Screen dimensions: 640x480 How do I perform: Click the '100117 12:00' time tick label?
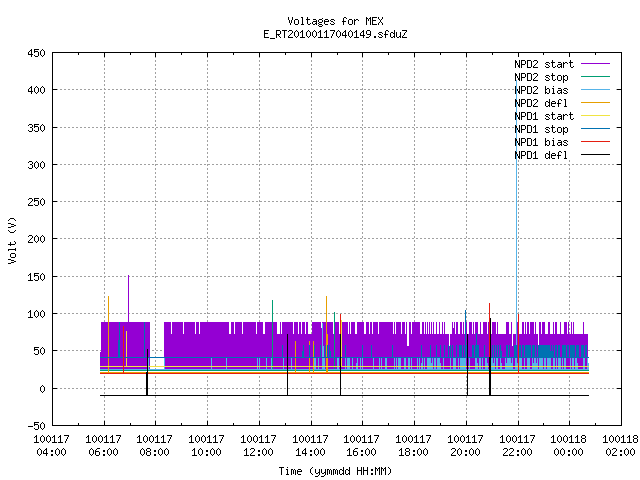tap(258, 445)
